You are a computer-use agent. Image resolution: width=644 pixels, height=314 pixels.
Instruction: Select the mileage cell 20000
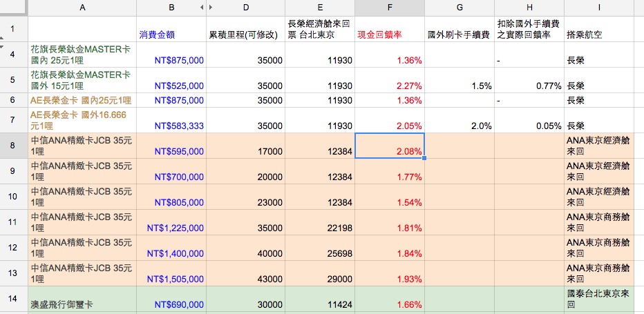tap(245, 170)
